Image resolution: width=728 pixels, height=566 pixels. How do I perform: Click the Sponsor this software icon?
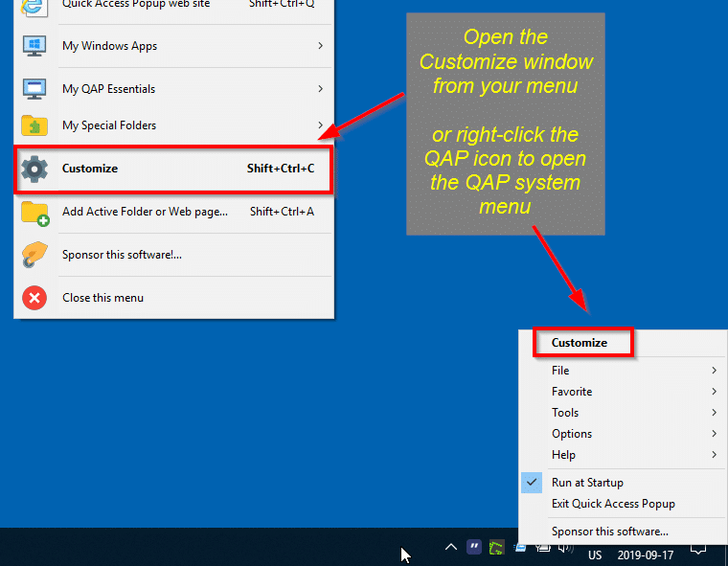(x=34, y=255)
